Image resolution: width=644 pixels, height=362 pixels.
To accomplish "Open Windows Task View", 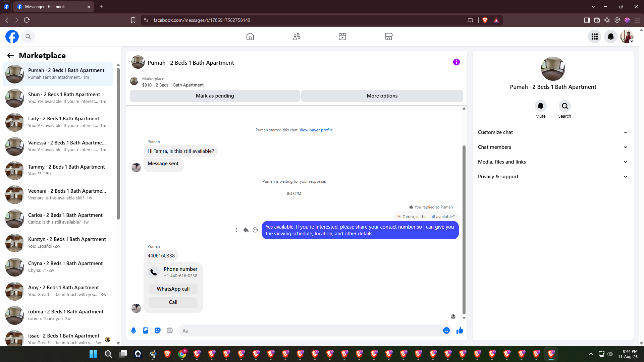I will (x=123, y=354).
